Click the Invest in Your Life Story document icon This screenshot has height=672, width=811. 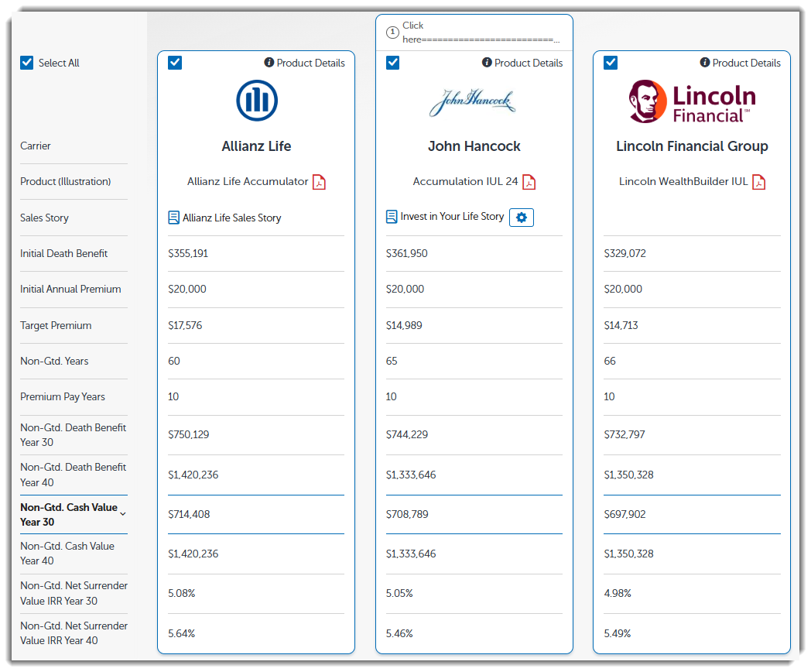[392, 217]
